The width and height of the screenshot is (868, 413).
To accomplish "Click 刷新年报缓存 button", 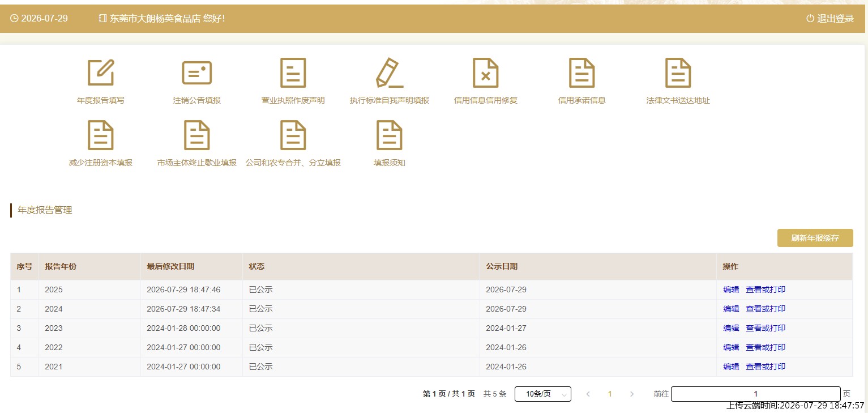I will tap(815, 238).
